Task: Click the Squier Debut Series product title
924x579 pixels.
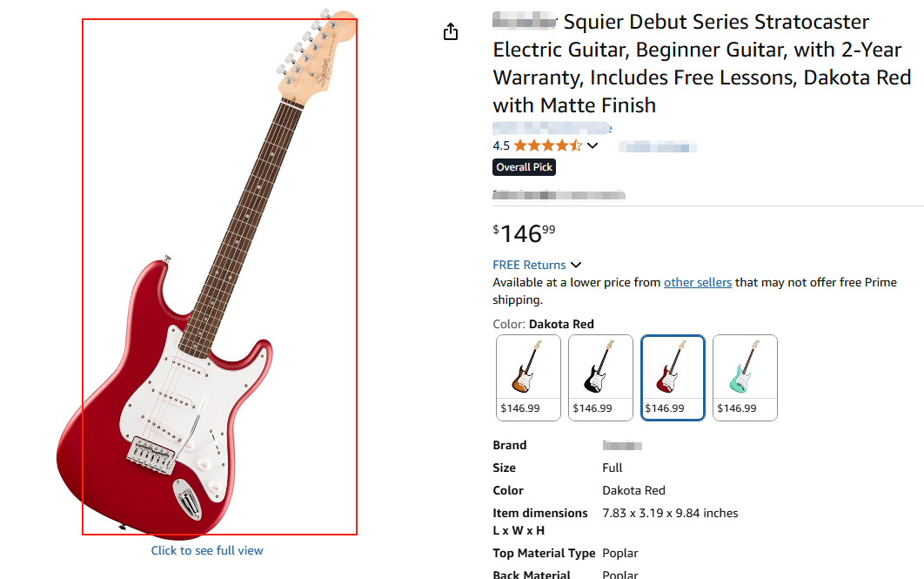Action: click(x=701, y=64)
